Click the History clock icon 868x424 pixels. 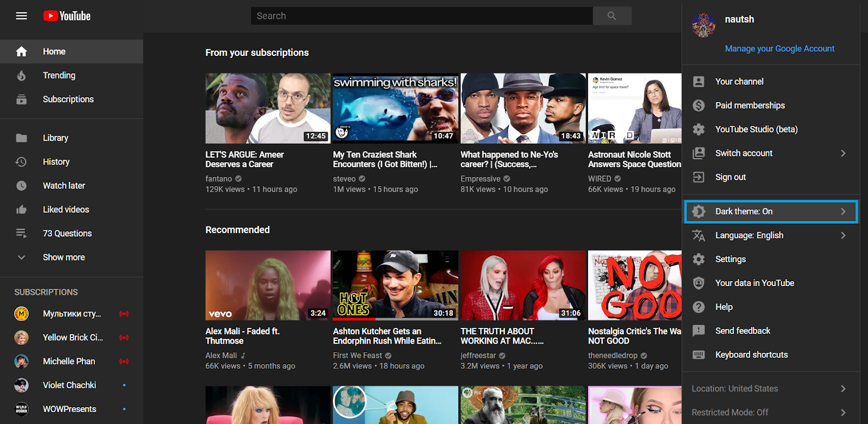click(21, 162)
